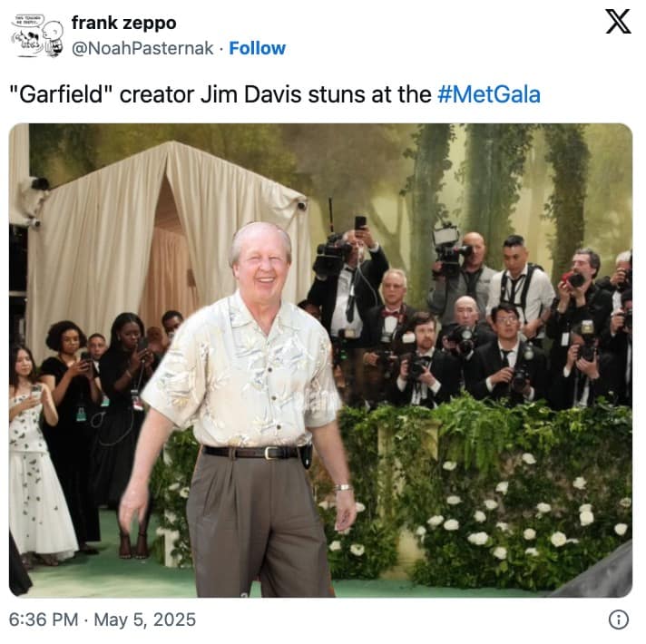The height and width of the screenshot is (644, 646).
Task: Open the #MetGala hashtag link
Action: pos(489,94)
